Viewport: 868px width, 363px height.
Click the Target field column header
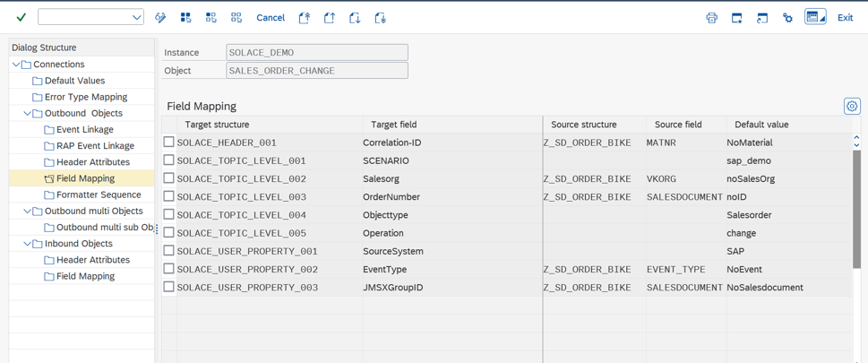coord(452,125)
